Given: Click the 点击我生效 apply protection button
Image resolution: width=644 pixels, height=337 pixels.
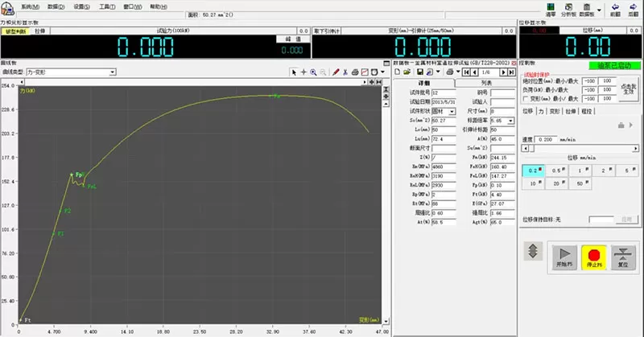Looking at the screenshot, I should coord(629,89).
